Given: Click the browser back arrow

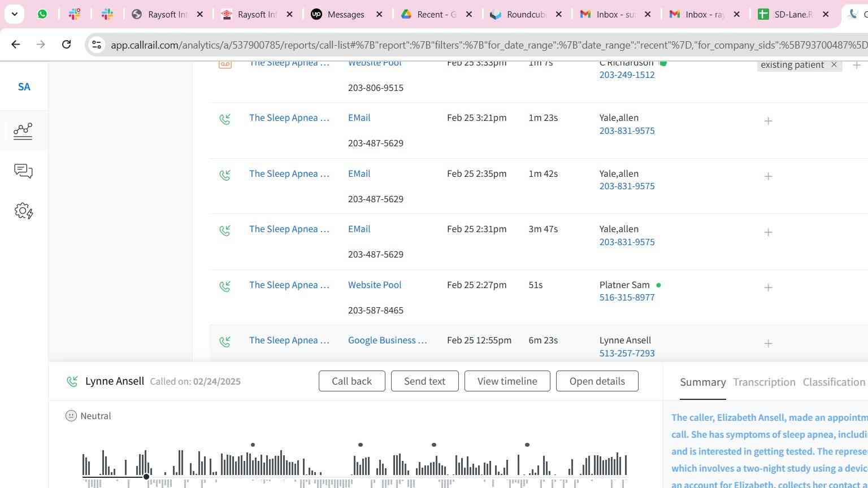Looking at the screenshot, I should [16, 45].
